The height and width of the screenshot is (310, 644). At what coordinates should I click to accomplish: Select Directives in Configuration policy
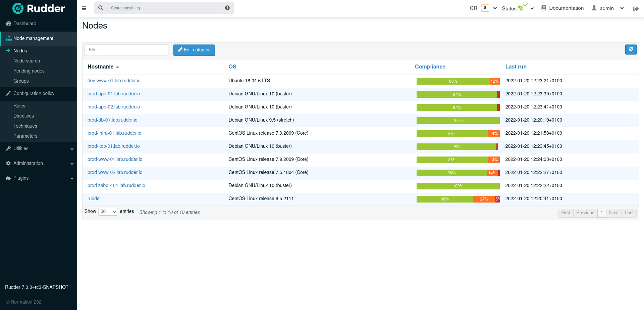[x=23, y=116]
